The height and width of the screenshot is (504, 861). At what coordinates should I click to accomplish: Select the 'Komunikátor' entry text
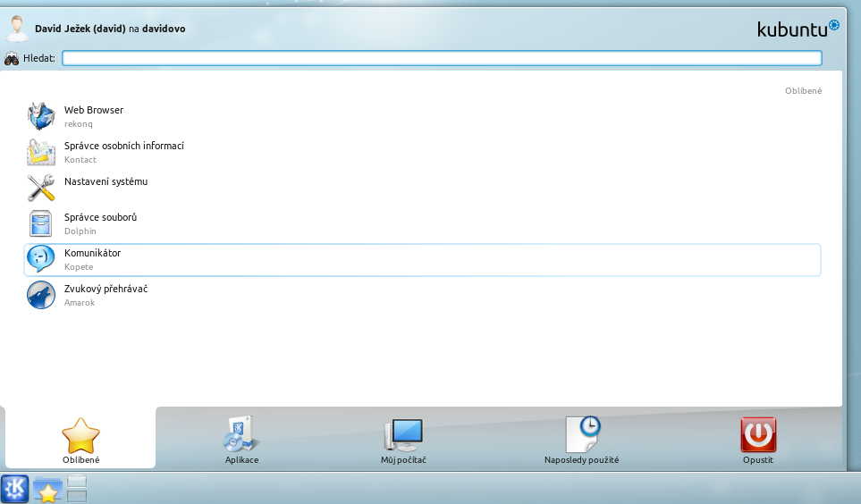pos(92,253)
